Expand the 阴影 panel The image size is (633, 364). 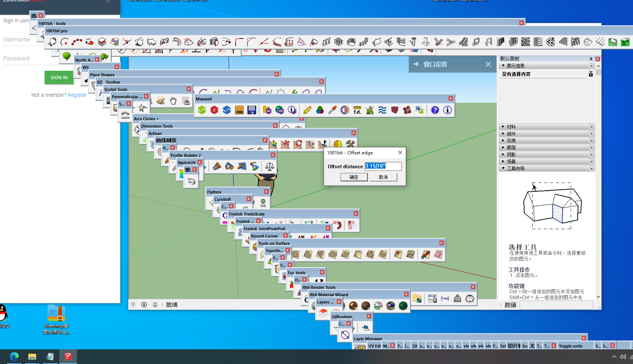[503, 154]
